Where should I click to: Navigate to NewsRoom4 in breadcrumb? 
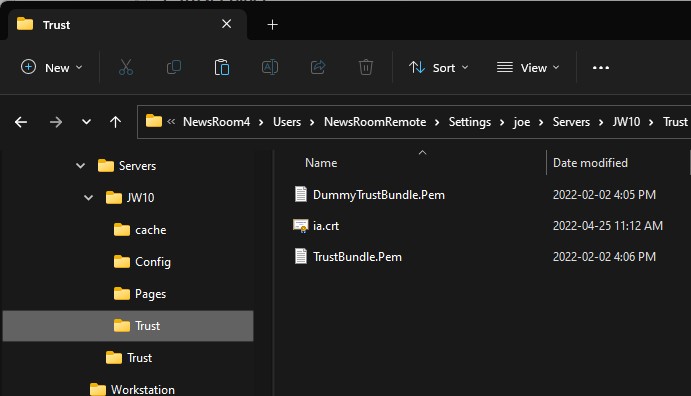(216, 122)
